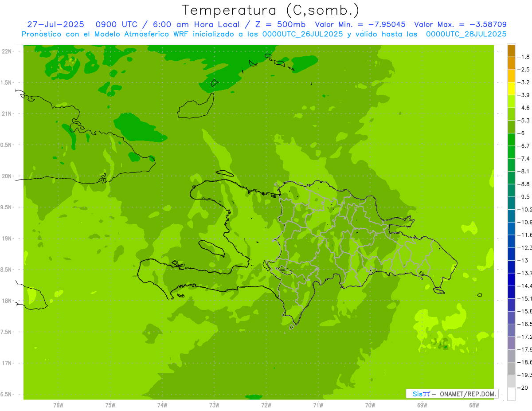Click the '76W' longitude label
The width and height of the screenshot is (532, 411).
58,405
